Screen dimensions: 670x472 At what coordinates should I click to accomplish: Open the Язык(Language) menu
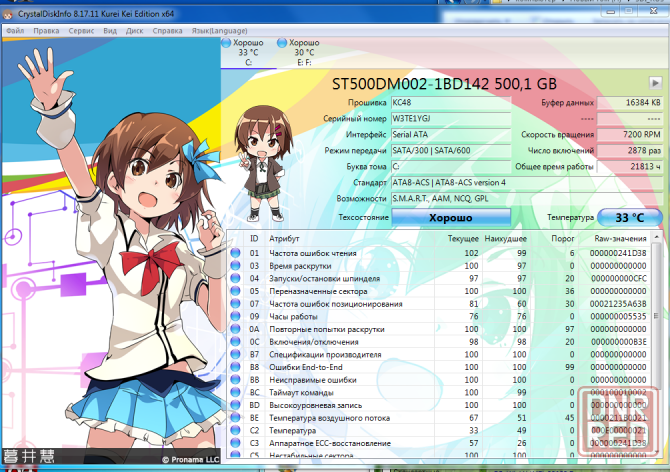(219, 31)
